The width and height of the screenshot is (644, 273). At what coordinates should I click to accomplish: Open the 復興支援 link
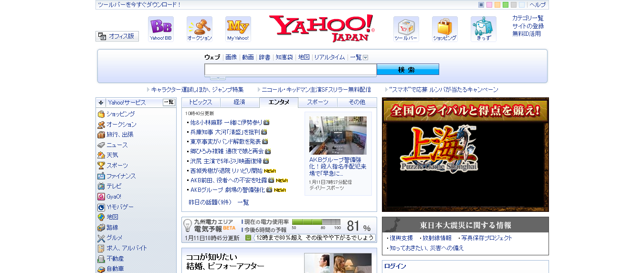tap(401, 238)
